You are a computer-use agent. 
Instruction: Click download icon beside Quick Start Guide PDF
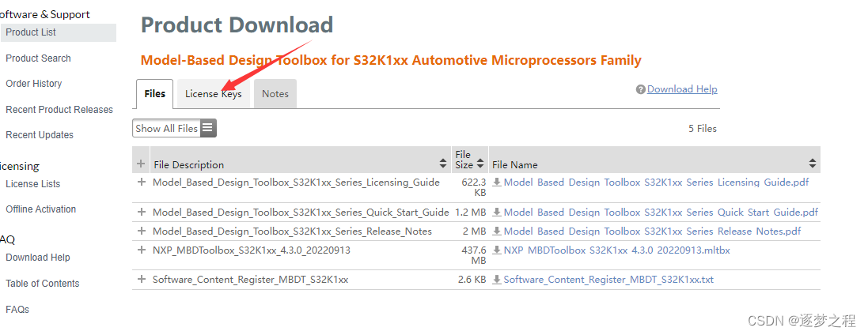[497, 213]
